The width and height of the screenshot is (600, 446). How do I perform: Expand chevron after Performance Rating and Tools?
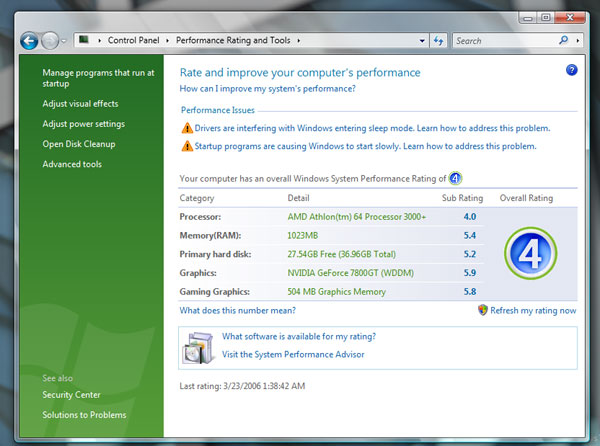(x=298, y=40)
